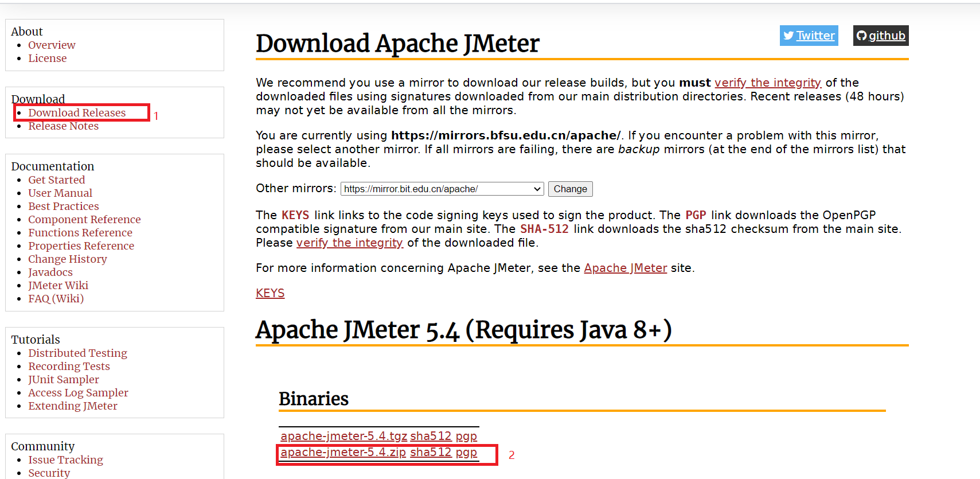Open pgp signature for tgz file
Viewport: 980px width, 479px height.
tap(466, 436)
